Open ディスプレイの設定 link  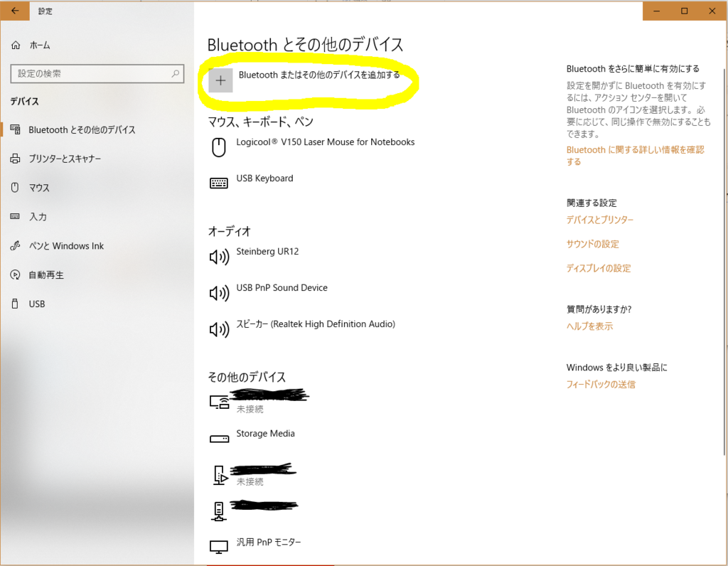[x=599, y=268]
